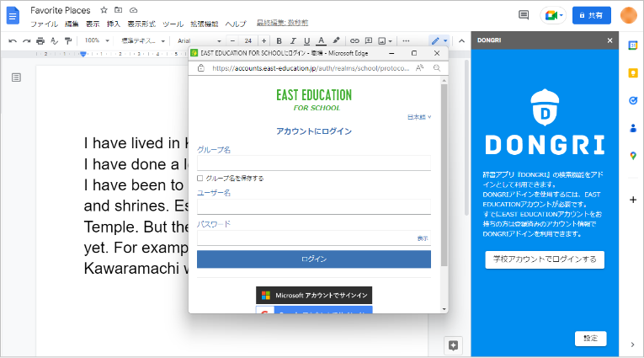Insert a link from toolbar
Viewport: 644px width, 358px height.
point(354,40)
